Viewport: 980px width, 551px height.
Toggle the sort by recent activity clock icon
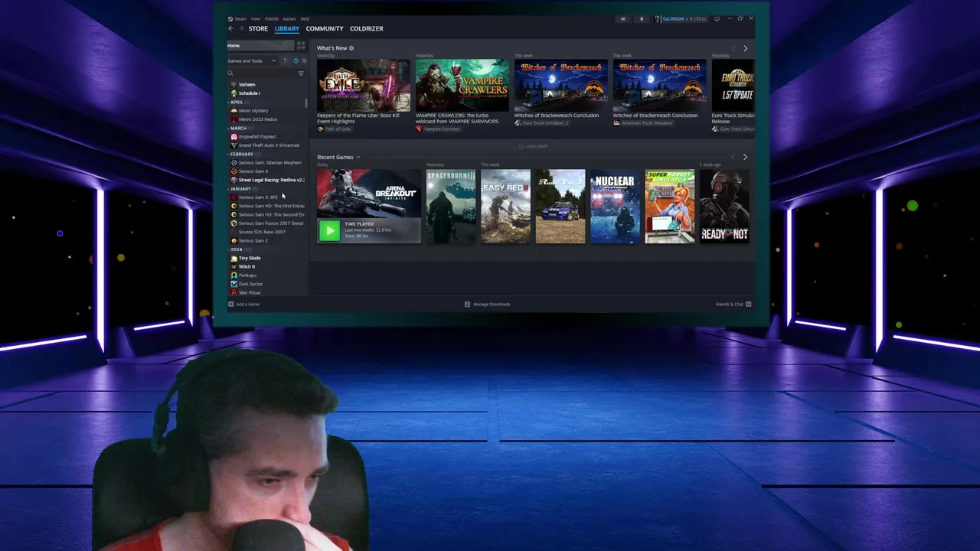coord(296,60)
